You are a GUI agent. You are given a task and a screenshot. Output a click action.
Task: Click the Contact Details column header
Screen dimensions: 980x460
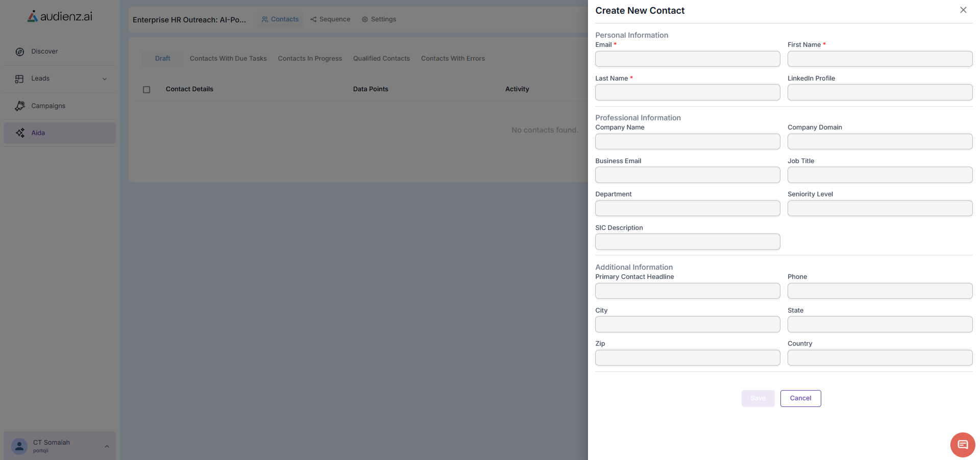189,89
